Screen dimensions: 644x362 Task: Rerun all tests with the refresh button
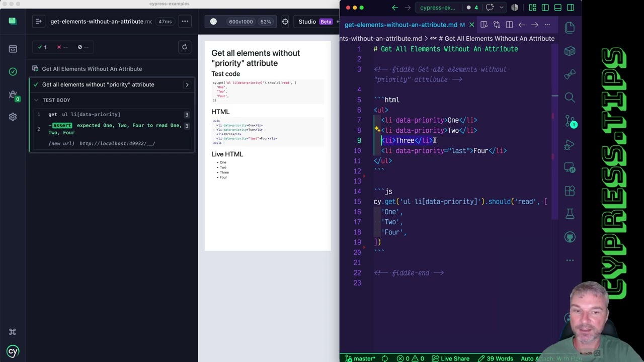coord(185,47)
